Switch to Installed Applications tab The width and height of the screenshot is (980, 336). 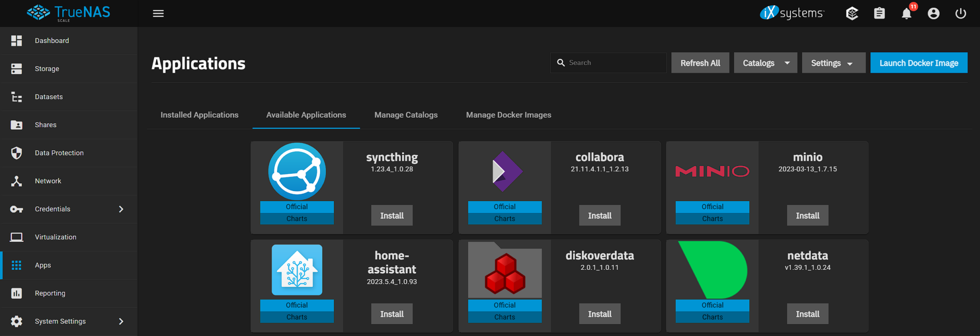[x=199, y=115]
